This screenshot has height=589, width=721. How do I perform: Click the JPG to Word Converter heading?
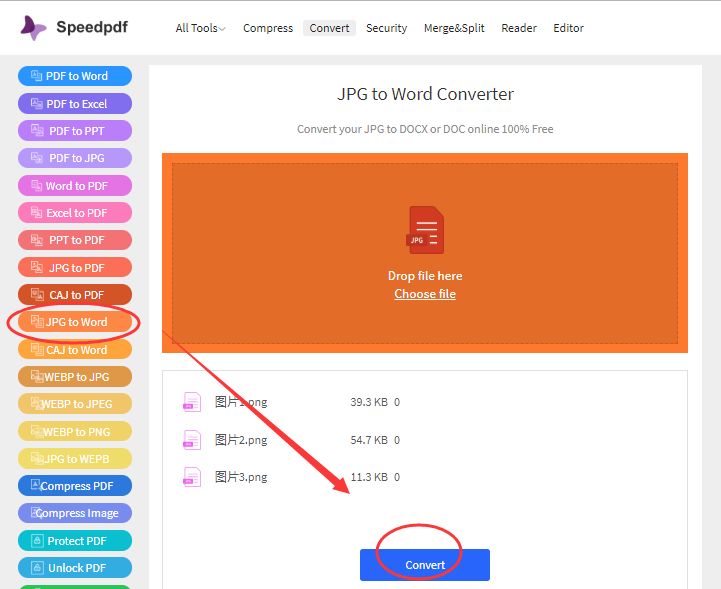click(425, 94)
